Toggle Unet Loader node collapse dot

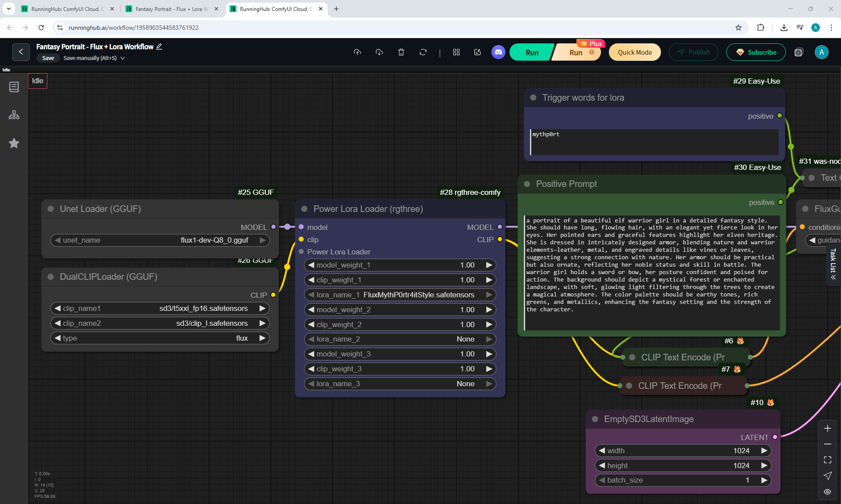[x=51, y=209]
